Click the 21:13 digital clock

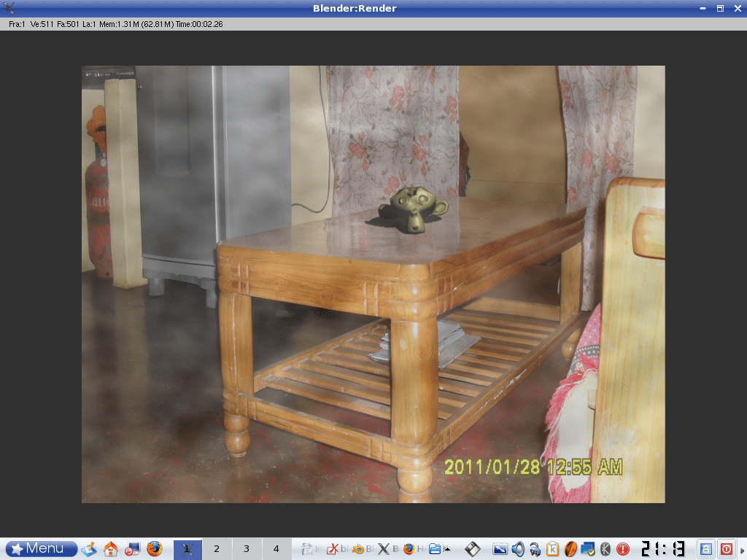point(662,549)
